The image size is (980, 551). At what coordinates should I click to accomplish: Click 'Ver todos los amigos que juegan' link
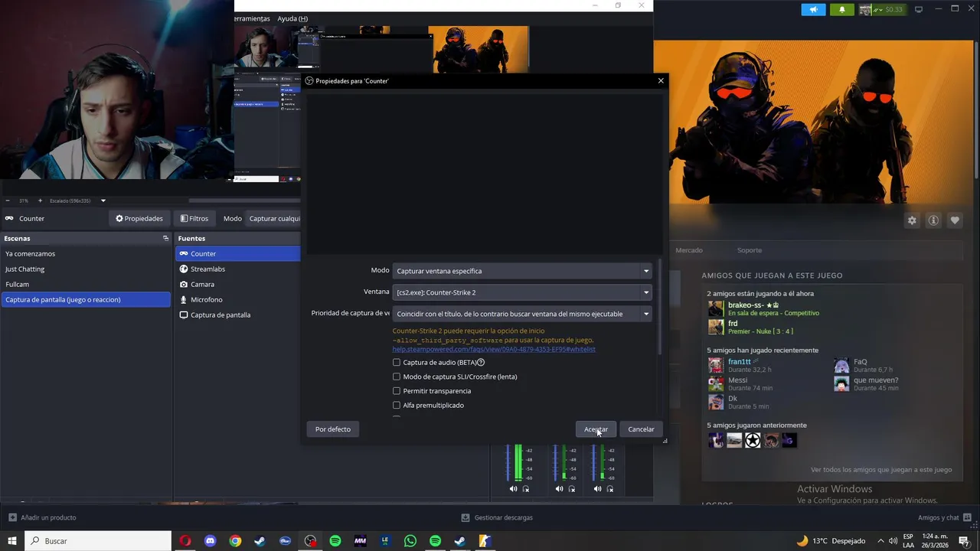pyautogui.click(x=881, y=470)
